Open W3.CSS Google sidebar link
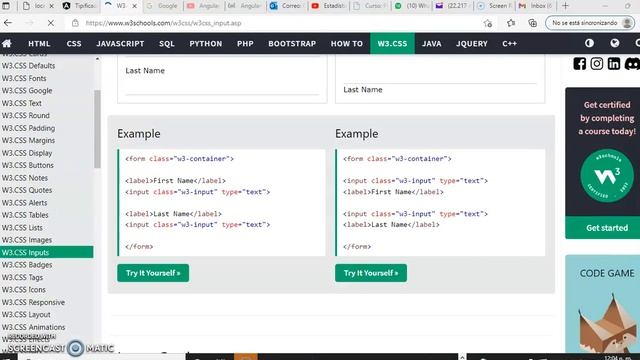This screenshot has height=360, width=640. [x=27, y=91]
